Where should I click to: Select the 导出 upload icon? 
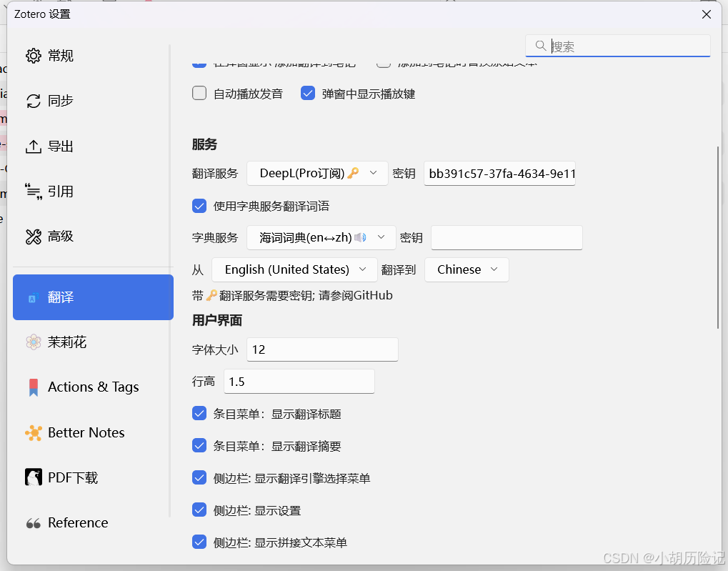pos(32,146)
